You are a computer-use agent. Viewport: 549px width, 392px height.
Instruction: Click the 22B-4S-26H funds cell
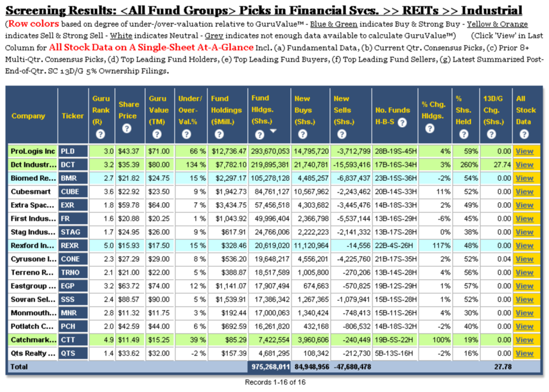pos(396,246)
